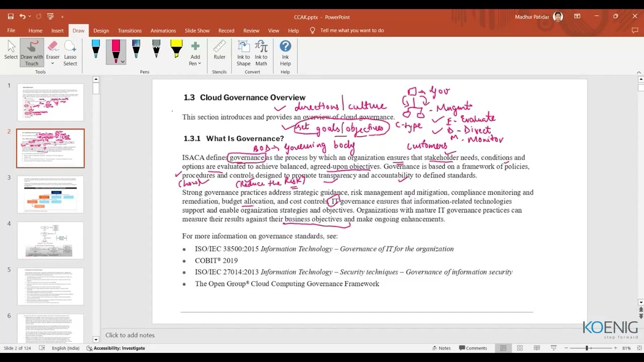The image size is (644, 362).
Task: Switch to Slide Sorter view icon
Action: 520,348
